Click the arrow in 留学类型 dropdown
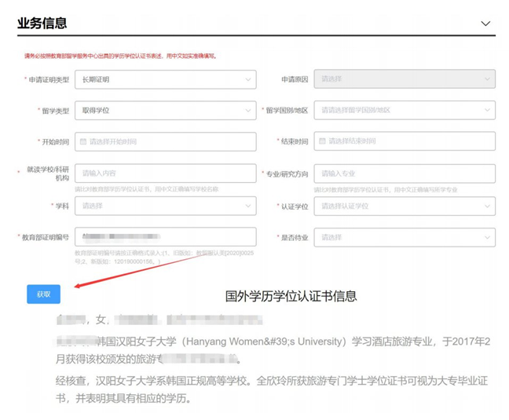Screen dimensions: 509x420 (248, 111)
